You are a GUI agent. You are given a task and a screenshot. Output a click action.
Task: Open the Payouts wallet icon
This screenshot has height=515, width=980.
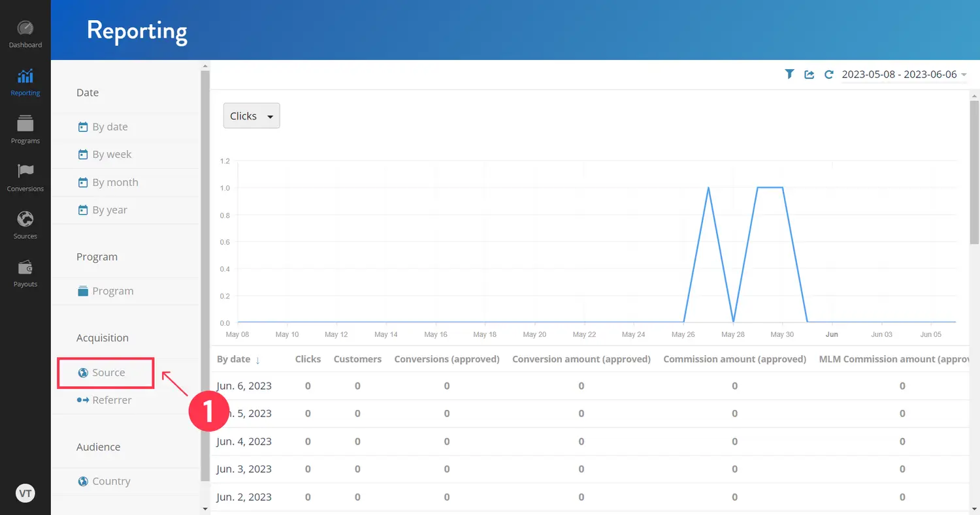tap(25, 268)
